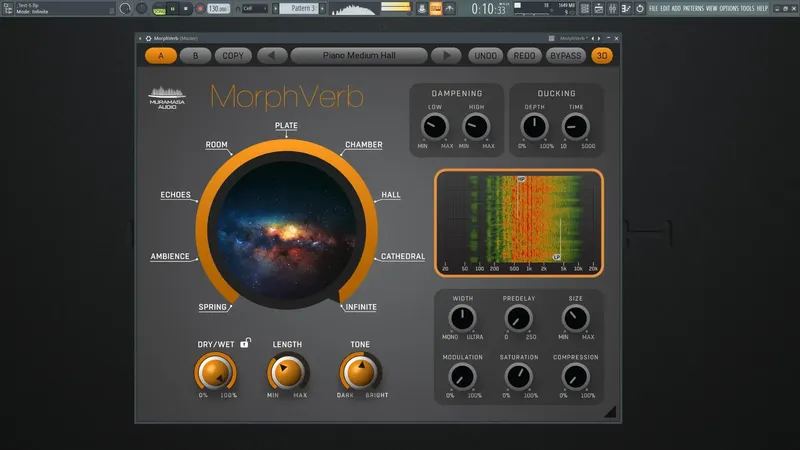Click the circular arrow toolbar icon
Image resolution: width=800 pixels, height=450 pixels.
tap(640, 9)
